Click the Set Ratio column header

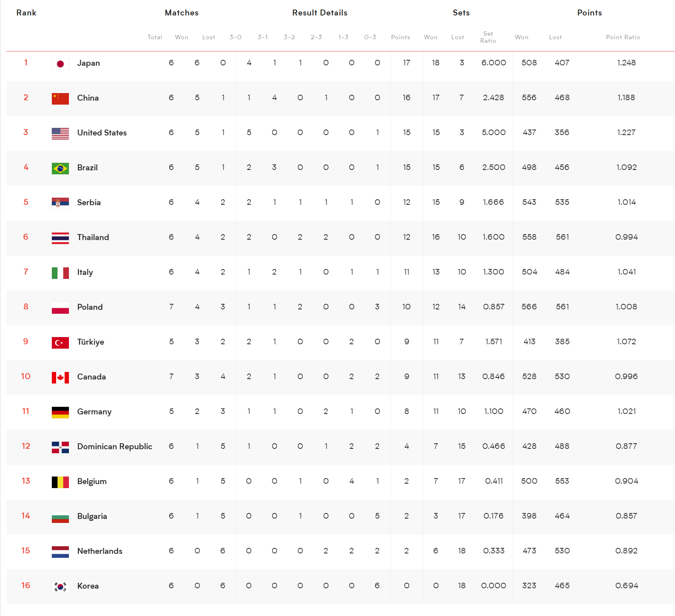[488, 37]
